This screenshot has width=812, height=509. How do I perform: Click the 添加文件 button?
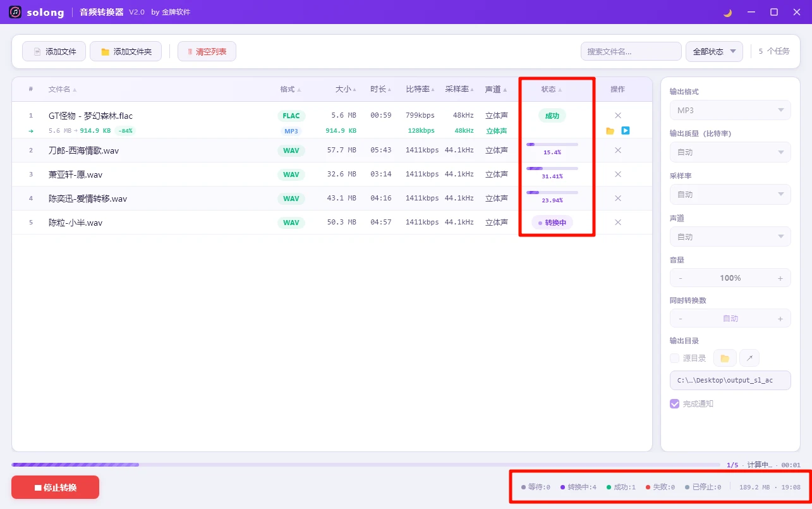tap(54, 52)
